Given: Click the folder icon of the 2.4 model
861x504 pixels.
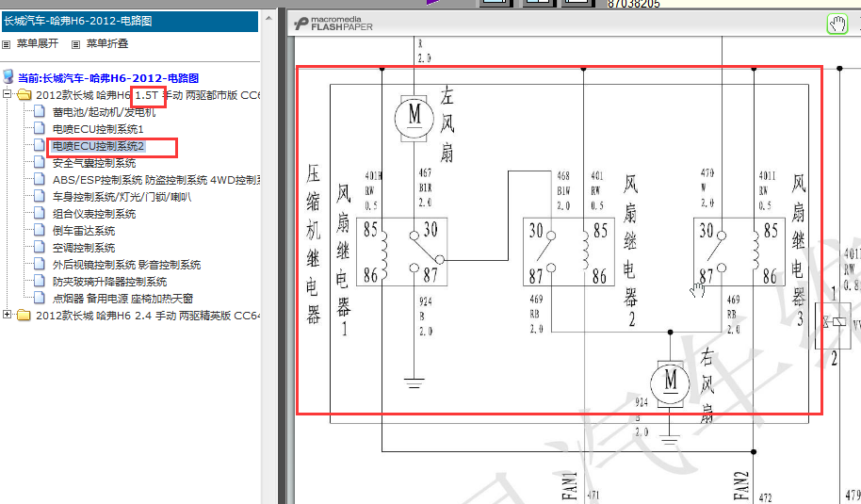Looking at the screenshot, I should [x=24, y=316].
